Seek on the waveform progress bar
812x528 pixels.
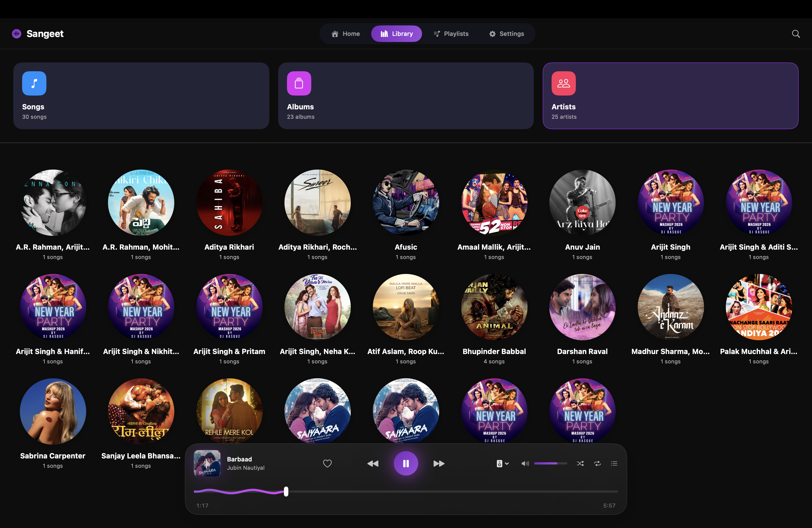[406, 492]
